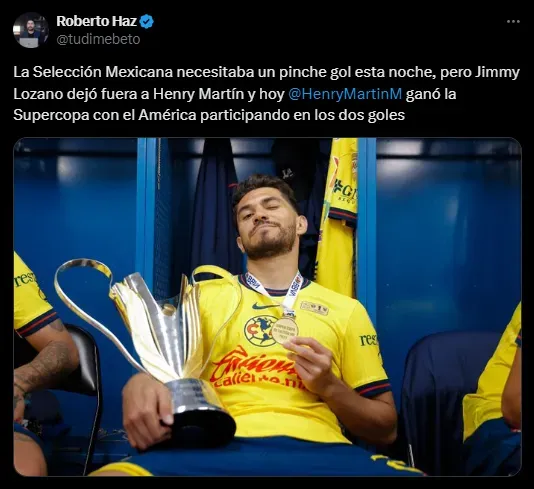
Task: Click the black chair beside the trophy
Action: (x=82, y=375)
